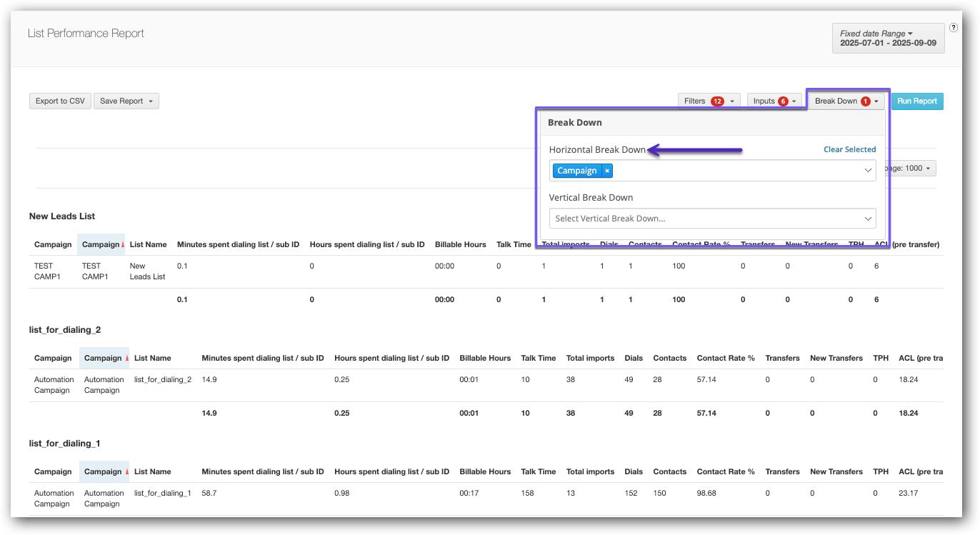
Task: Click the red sort arrow in list_for_dialing_1 table
Action: (x=127, y=472)
